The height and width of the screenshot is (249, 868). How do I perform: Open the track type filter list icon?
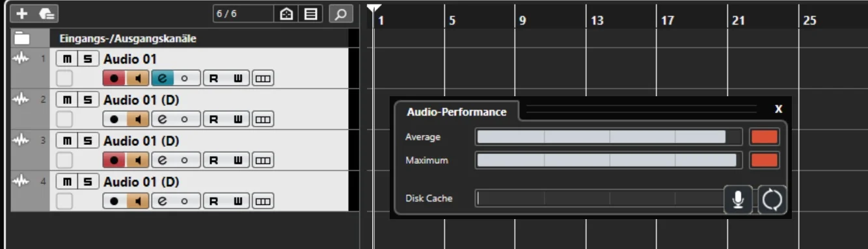[x=310, y=13]
